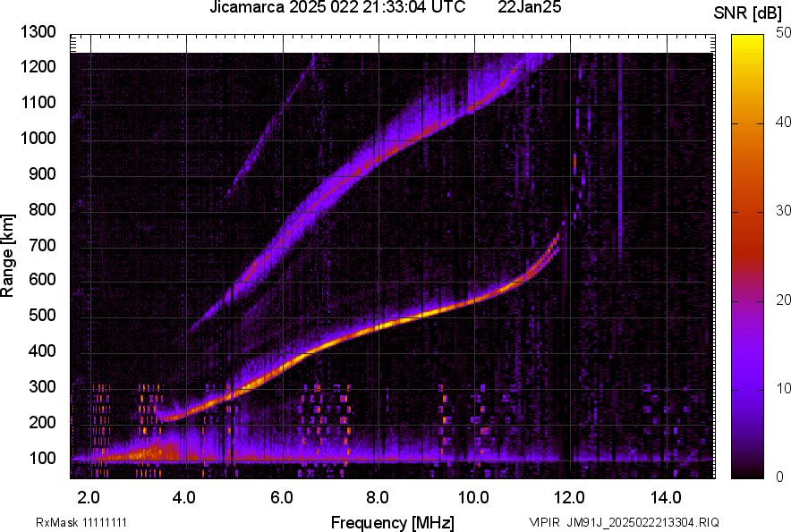Click the 100 km range tick label
This screenshot has width=791, height=532.
point(42,459)
